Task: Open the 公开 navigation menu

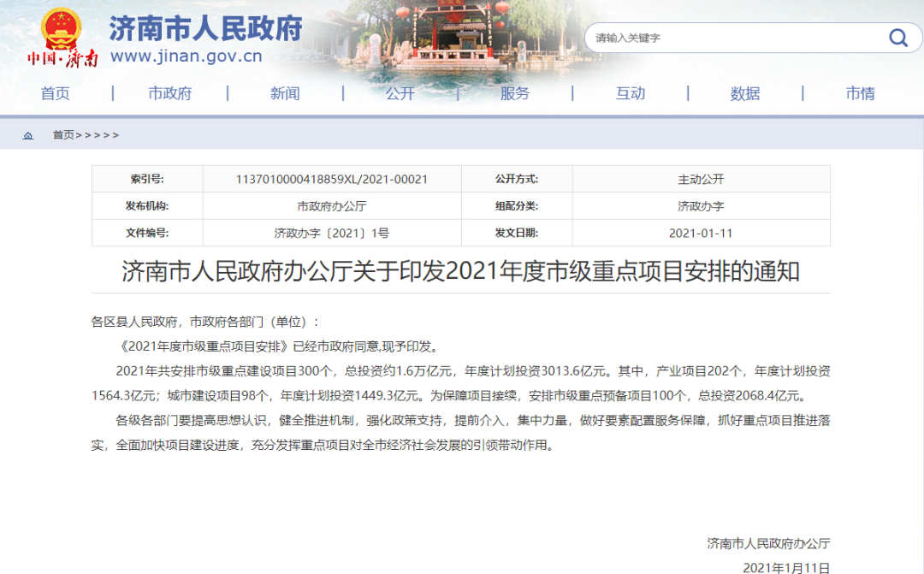Action: (x=400, y=93)
